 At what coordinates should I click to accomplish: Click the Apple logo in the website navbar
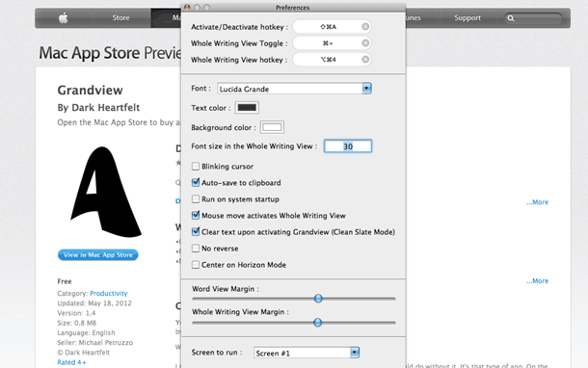(64, 17)
